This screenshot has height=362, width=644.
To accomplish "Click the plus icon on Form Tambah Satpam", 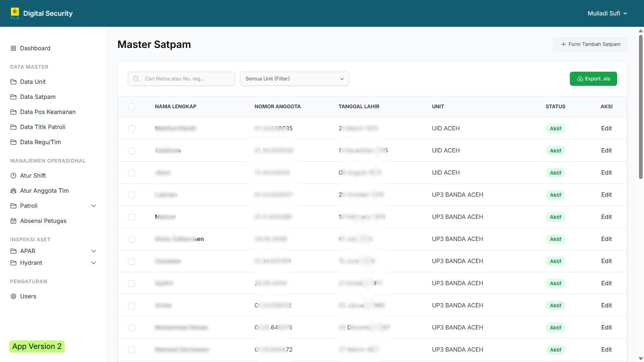I will (563, 44).
